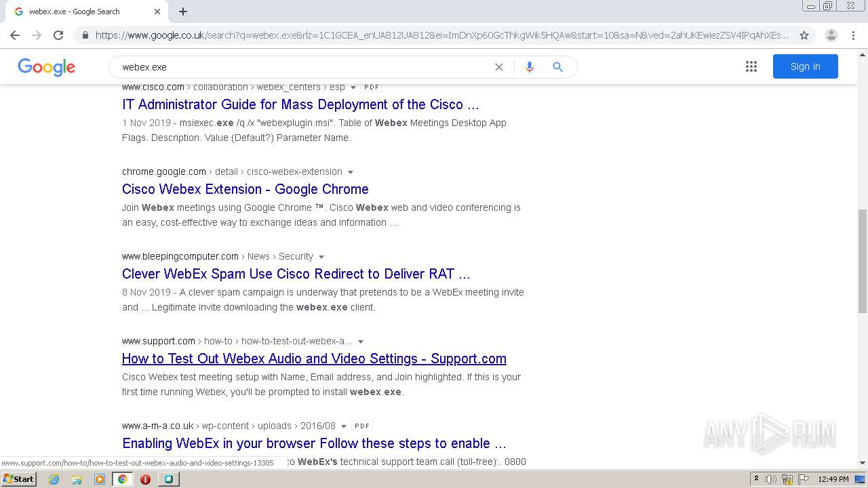The width and height of the screenshot is (868, 488).
Task: Open the Google apps grid
Action: pos(751,66)
